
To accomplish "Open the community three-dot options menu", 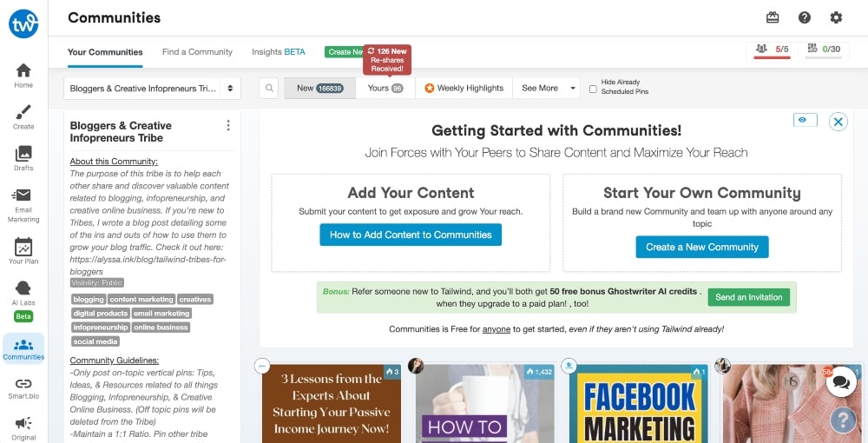I will [228, 126].
